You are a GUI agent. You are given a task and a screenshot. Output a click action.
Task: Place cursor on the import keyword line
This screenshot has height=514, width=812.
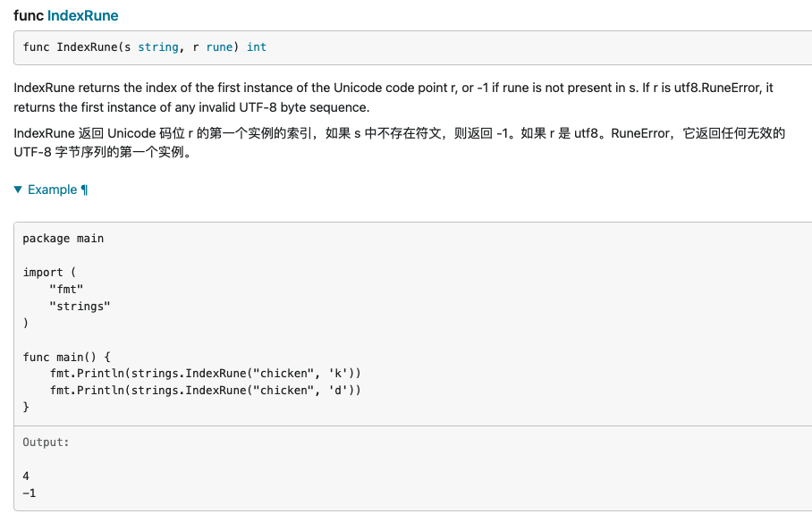(43, 273)
